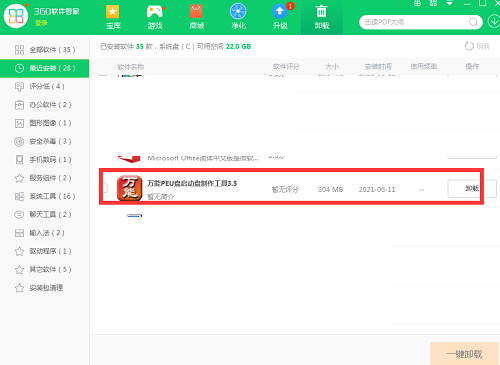The width and height of the screenshot is (500, 365).
Task: Open 图形图像 (1) category
Action: [x=45, y=123]
